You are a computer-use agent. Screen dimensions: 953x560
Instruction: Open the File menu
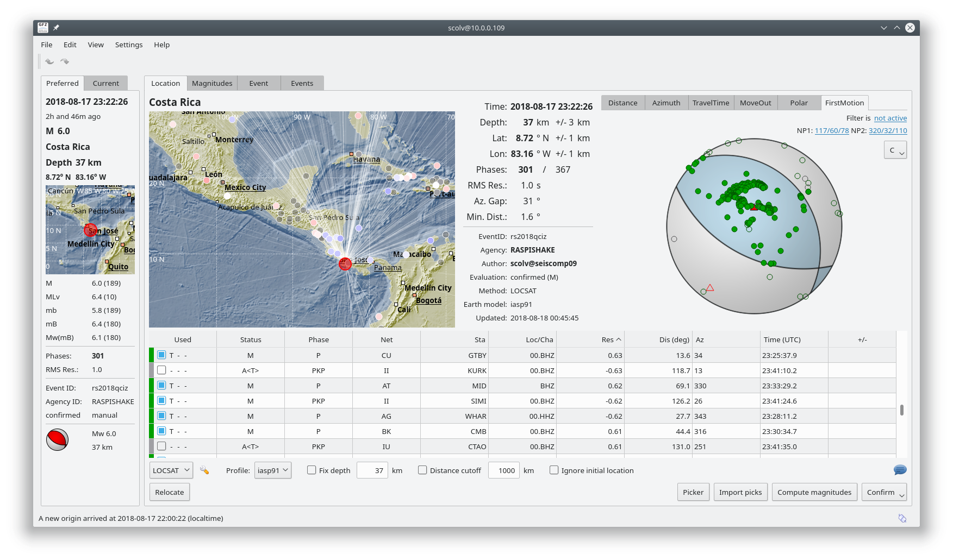(47, 45)
